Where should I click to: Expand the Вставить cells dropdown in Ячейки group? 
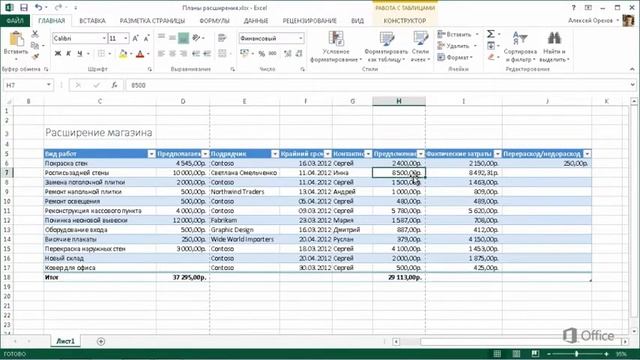point(477,34)
